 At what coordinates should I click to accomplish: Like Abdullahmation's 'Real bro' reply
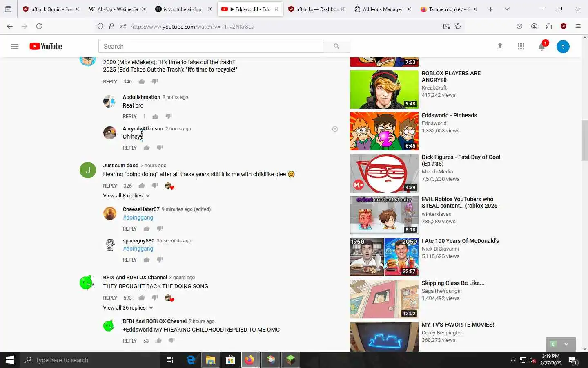pyautogui.click(x=156, y=116)
